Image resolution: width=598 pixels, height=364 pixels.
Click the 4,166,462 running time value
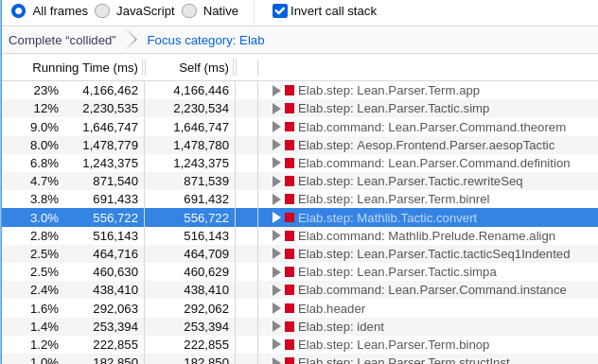[x=110, y=91]
